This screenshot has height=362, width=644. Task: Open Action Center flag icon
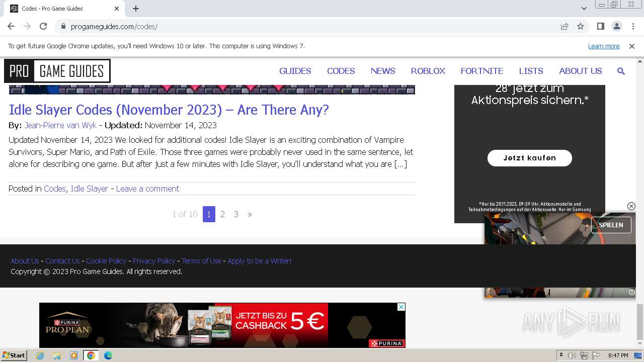pyautogui.click(x=596, y=355)
